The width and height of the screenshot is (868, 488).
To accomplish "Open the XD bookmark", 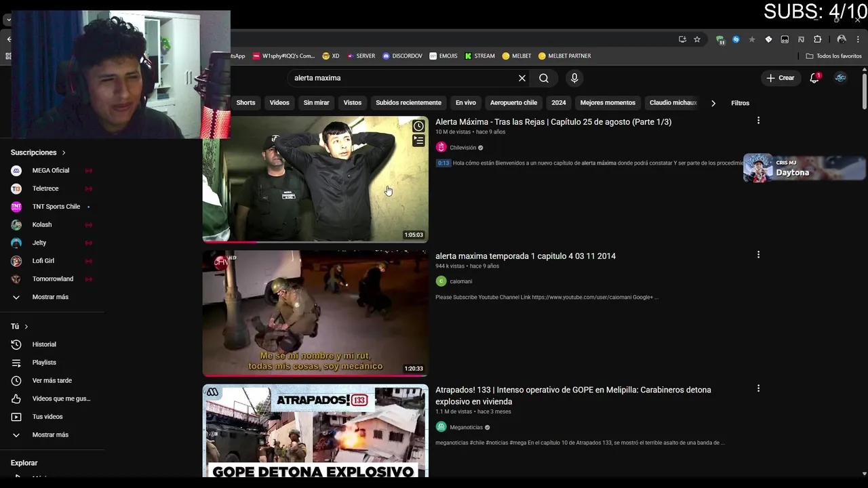I will [331, 56].
